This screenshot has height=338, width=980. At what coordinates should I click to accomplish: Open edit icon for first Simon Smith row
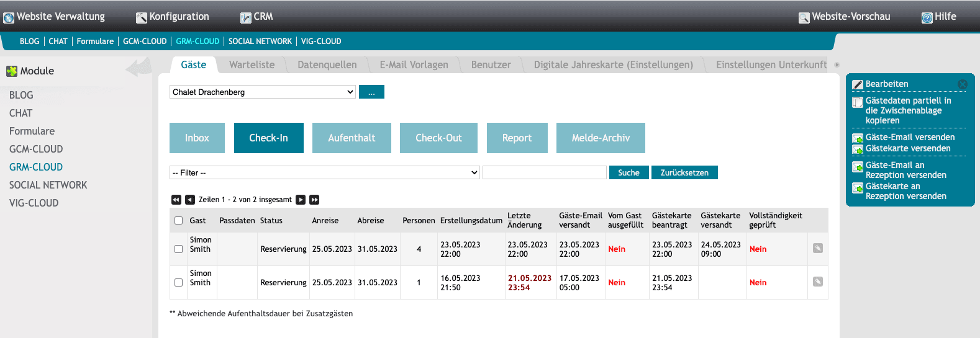click(818, 248)
